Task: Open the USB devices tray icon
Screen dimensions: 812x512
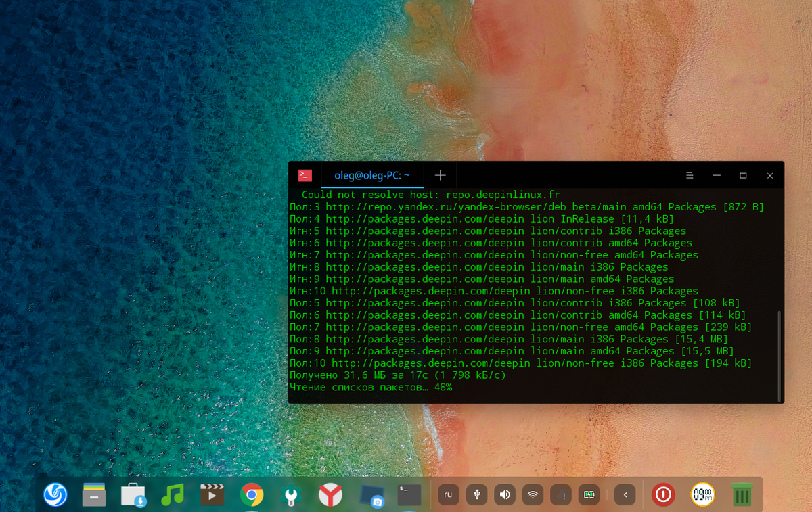Action: click(476, 495)
